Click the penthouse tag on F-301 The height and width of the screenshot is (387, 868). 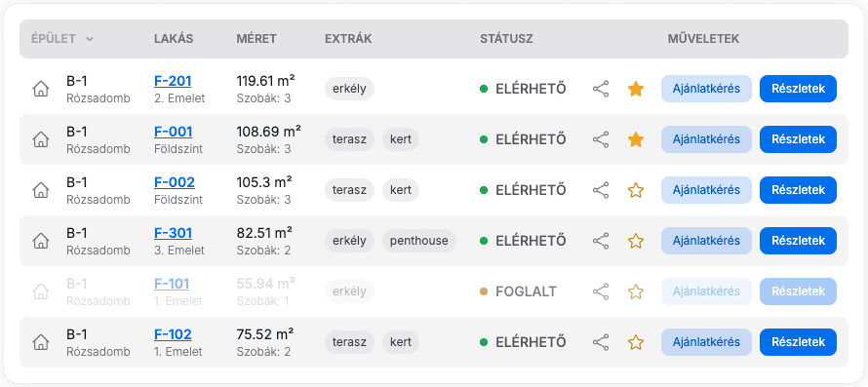(x=419, y=241)
